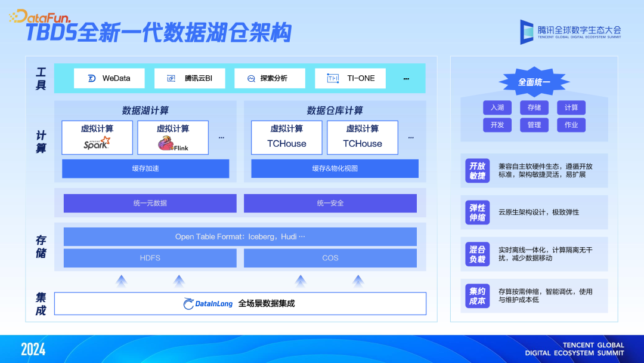Click the COS storage block
This screenshot has width=644, height=363.
[x=330, y=258]
